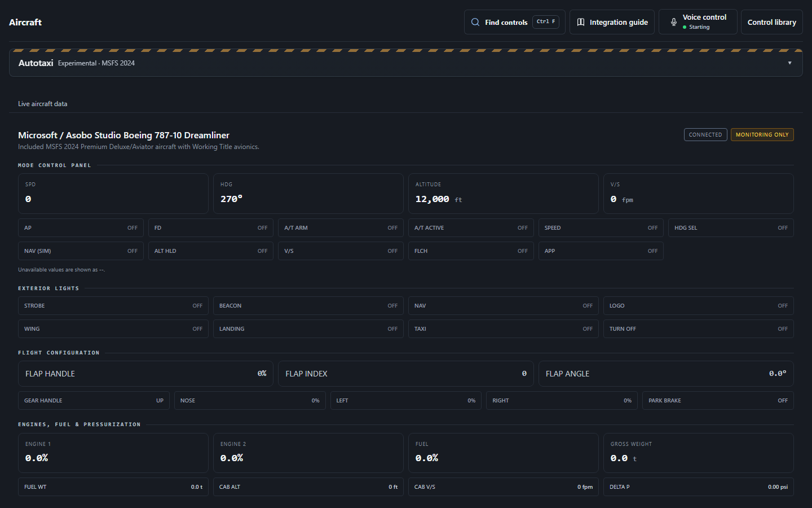
Task: Click the FLAP HANDLE row
Action: coord(145,374)
